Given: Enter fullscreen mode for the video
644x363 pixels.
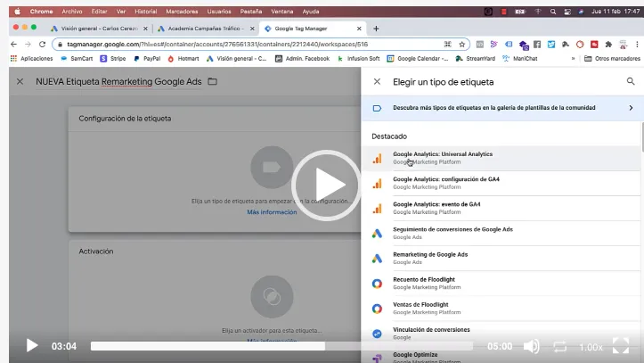Looking at the screenshot, I should coord(621,346).
